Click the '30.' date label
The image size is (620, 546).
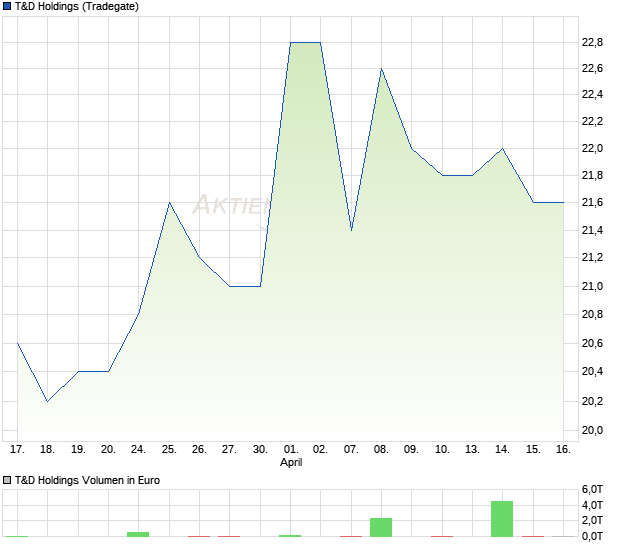point(260,450)
